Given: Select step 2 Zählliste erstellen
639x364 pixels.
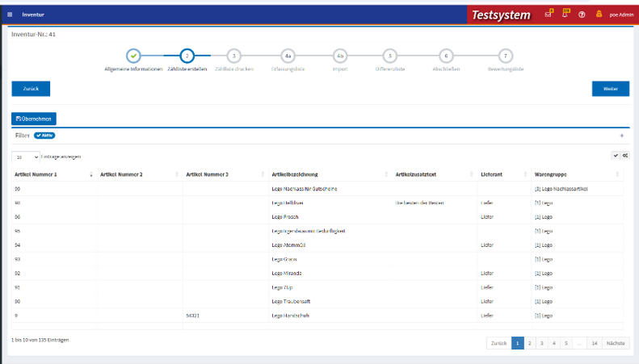Looking at the screenshot, I should coord(187,56).
